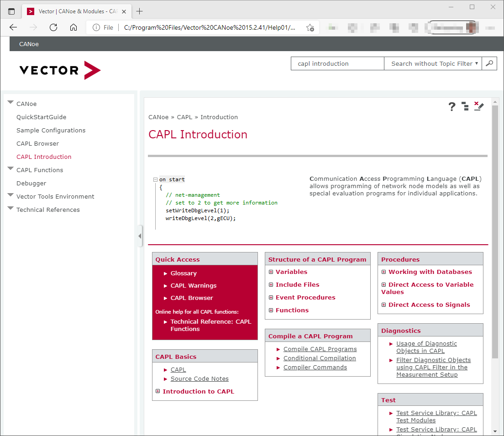The width and height of the screenshot is (504, 436).
Task: Expand CAPL Functions in sidebar tree
Action: [x=10, y=169]
